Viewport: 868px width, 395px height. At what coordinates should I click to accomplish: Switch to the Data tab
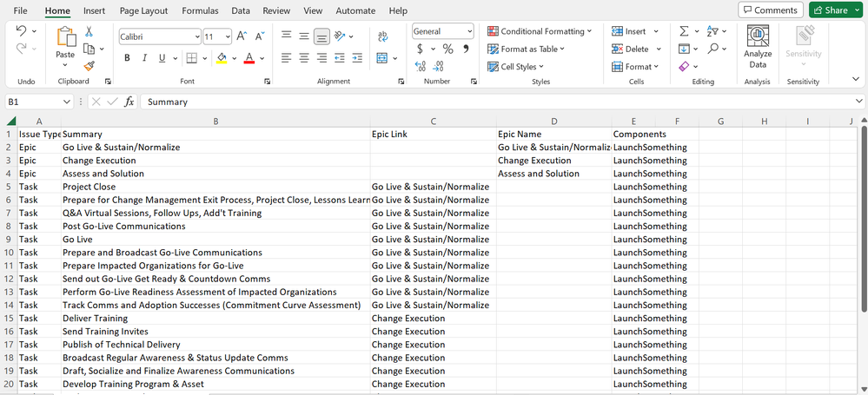241,10
